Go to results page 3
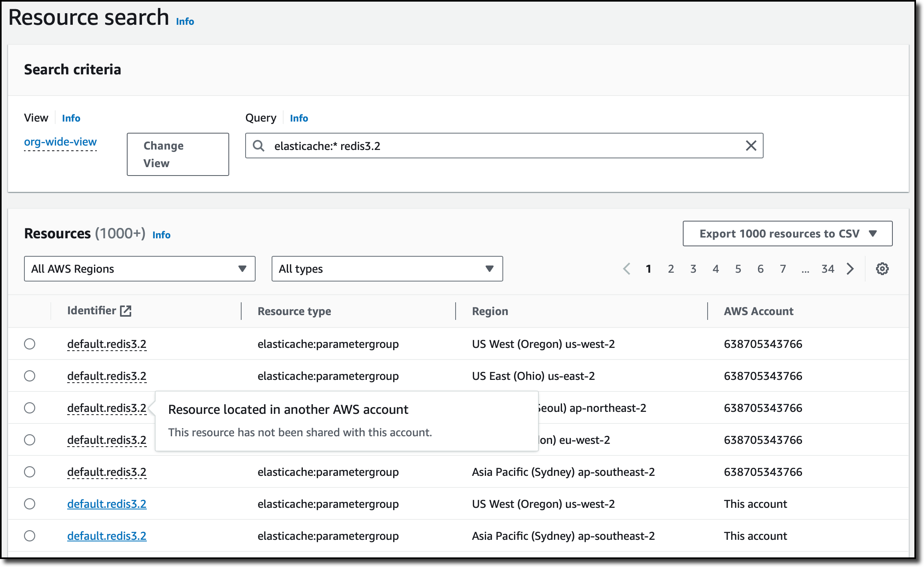This screenshot has height=567, width=924. click(x=693, y=269)
